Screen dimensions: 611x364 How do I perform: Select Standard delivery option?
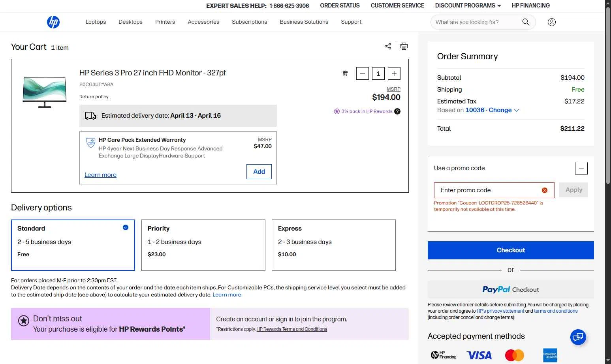[73, 245]
